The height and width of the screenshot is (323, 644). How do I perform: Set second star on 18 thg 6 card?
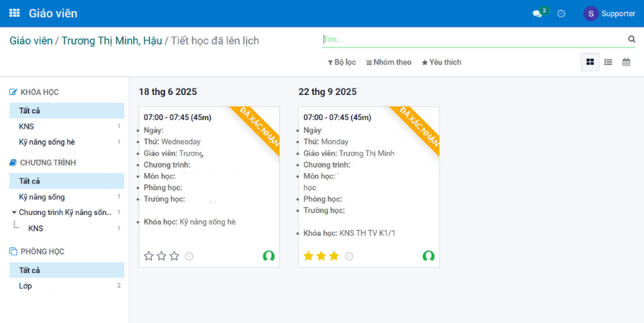pos(162,256)
